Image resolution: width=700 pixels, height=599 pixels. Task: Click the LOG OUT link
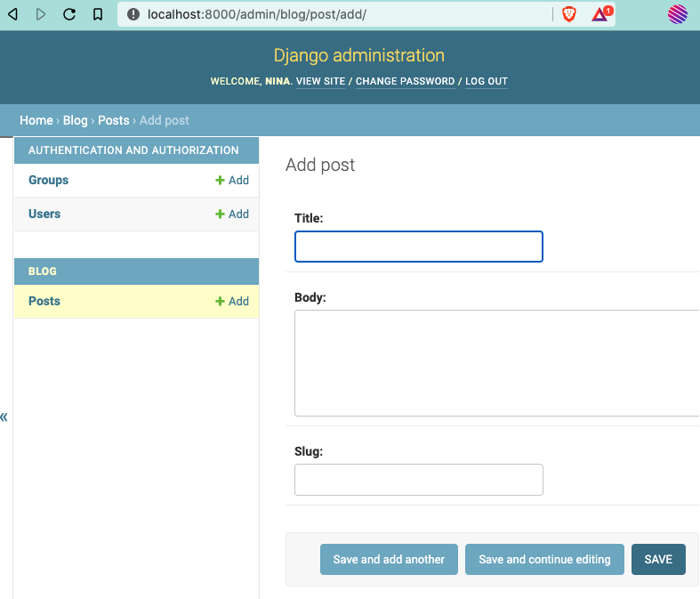click(x=487, y=81)
